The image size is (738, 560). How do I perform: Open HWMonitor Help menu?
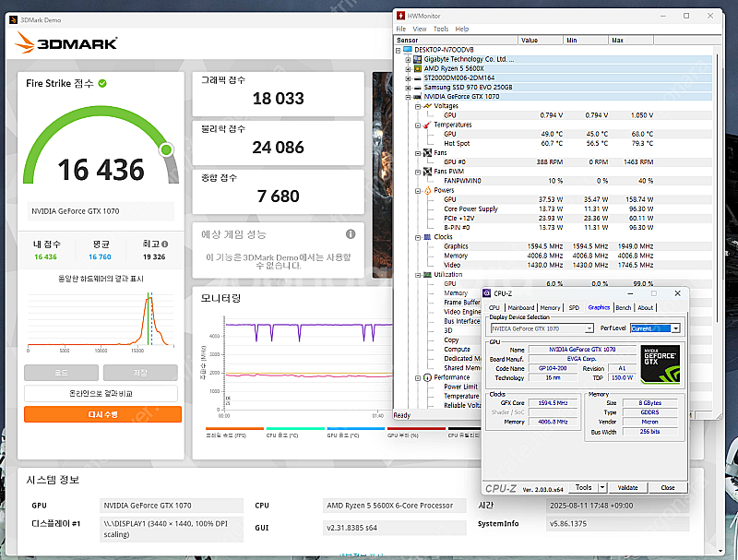point(462,29)
